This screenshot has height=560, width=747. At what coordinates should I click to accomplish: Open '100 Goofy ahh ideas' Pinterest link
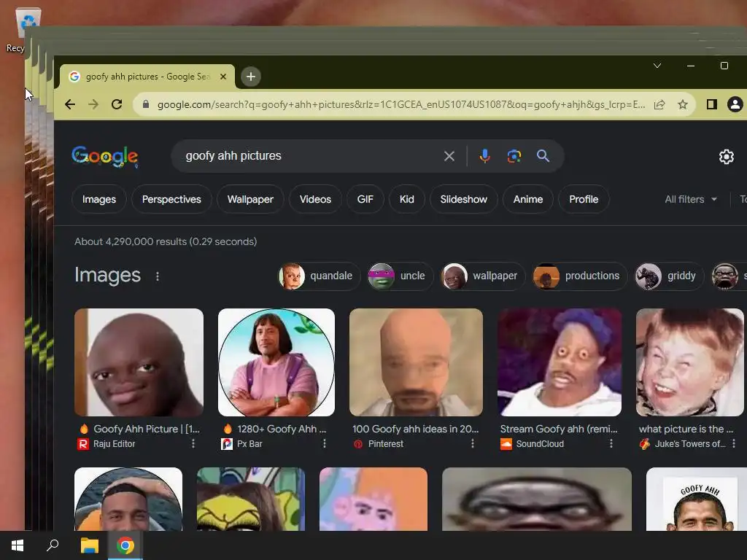pos(415,429)
